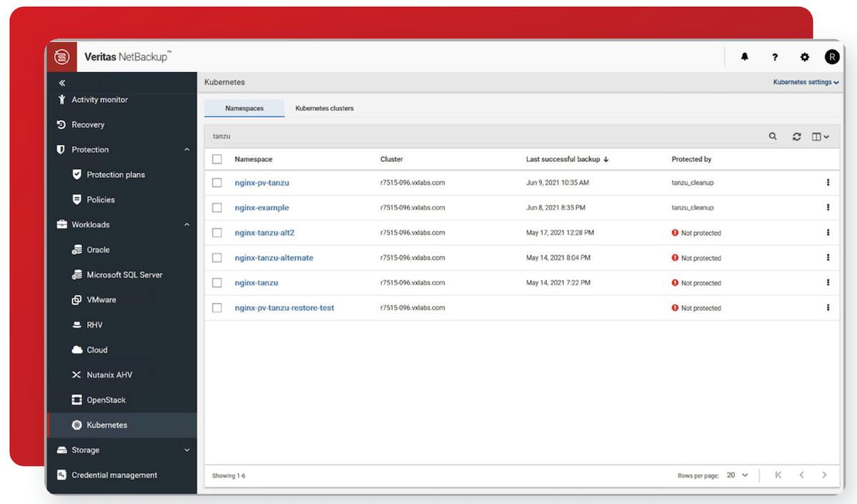857x504 pixels.
Task: Click the Oracle workload icon
Action: click(77, 250)
